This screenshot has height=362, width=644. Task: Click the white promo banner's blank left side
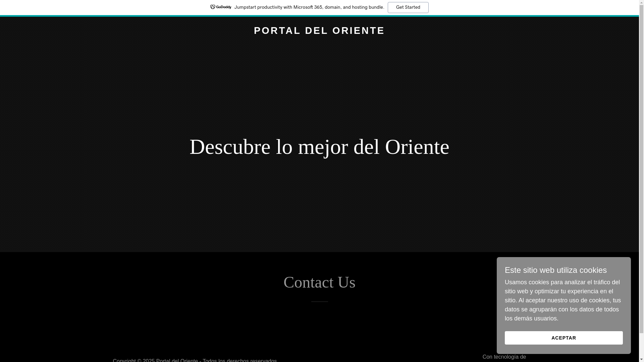101,7
